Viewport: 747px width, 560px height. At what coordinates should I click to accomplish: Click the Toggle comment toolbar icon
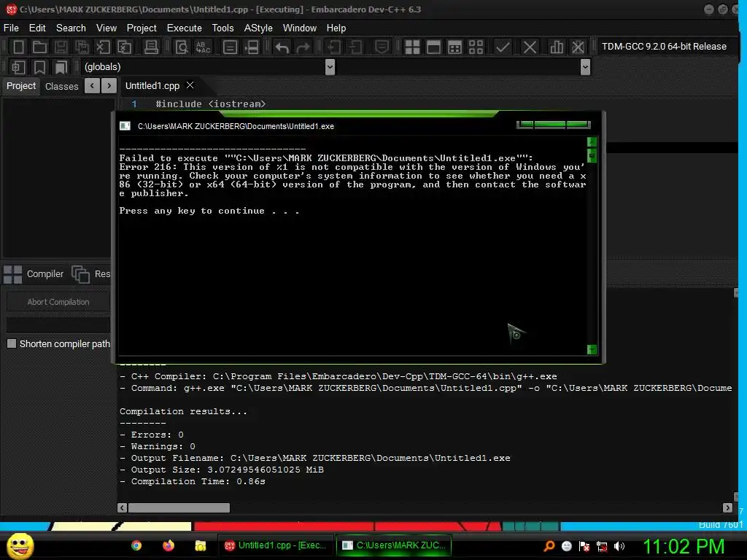pos(382,47)
